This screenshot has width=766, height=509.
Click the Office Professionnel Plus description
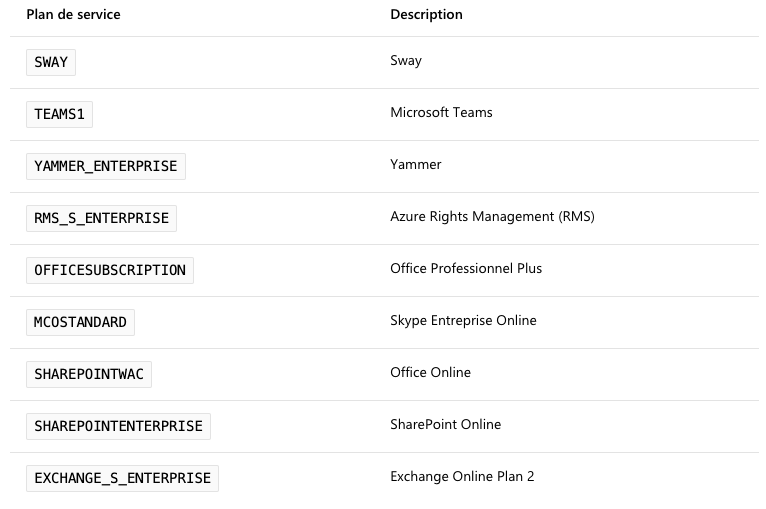(x=466, y=268)
